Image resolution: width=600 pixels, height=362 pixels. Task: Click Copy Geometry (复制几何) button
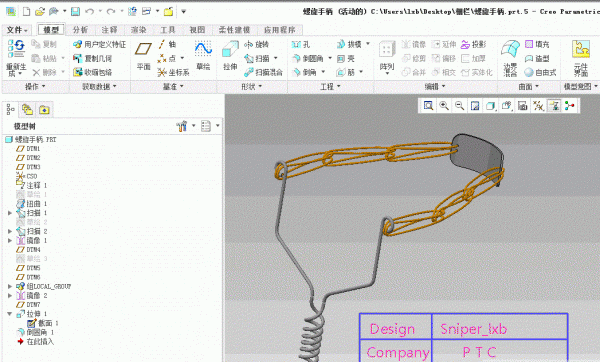(x=93, y=58)
